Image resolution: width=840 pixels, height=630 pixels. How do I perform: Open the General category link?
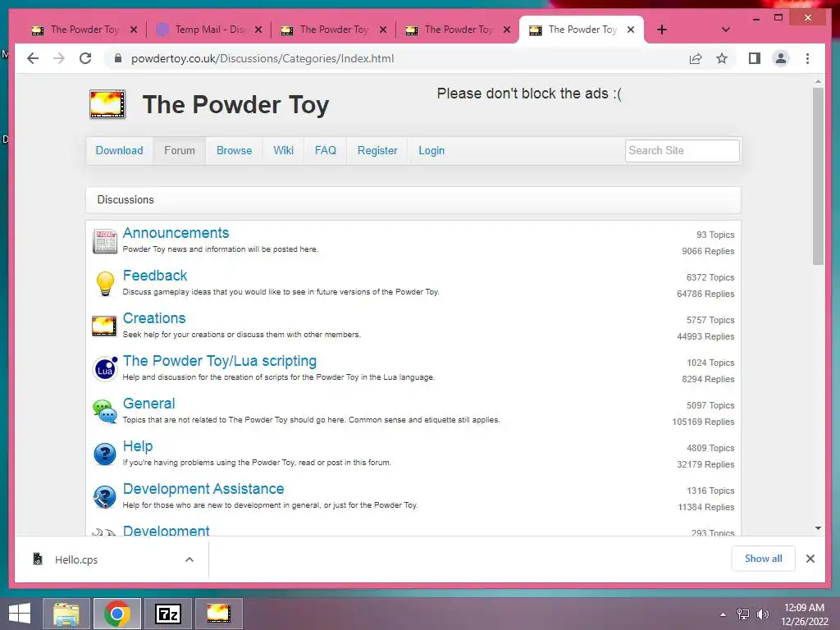tap(149, 404)
